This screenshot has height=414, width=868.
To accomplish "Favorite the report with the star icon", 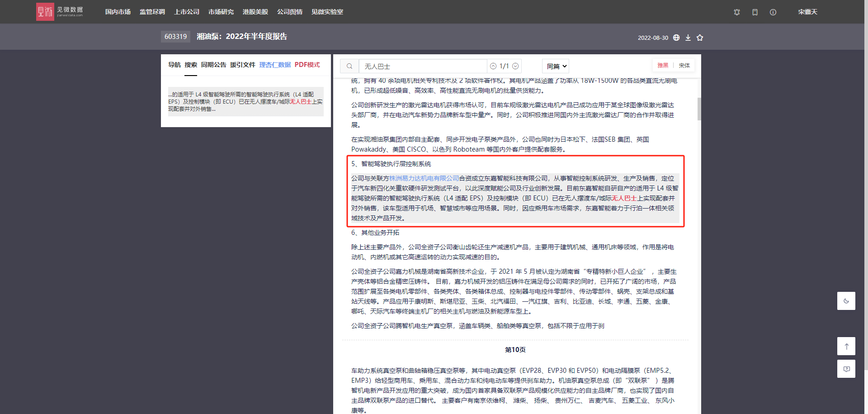I will tap(700, 38).
